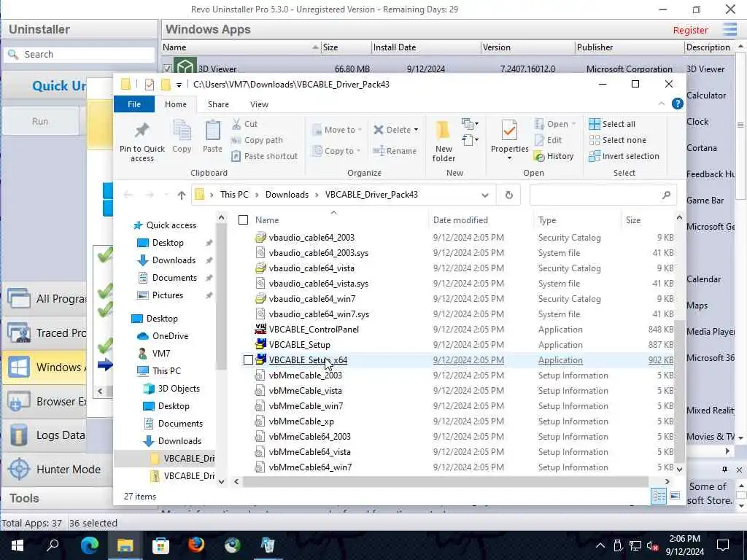Open address bar history dropdown

(484, 195)
